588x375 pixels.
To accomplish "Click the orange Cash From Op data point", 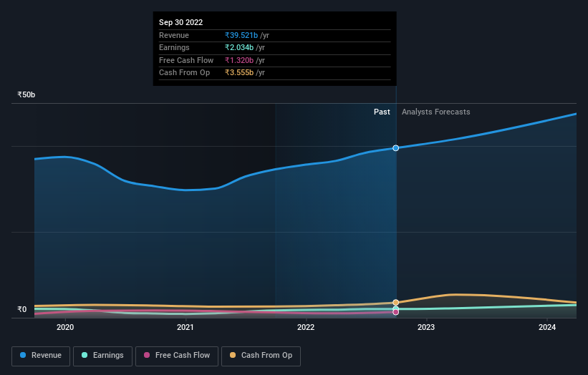I will point(395,302).
